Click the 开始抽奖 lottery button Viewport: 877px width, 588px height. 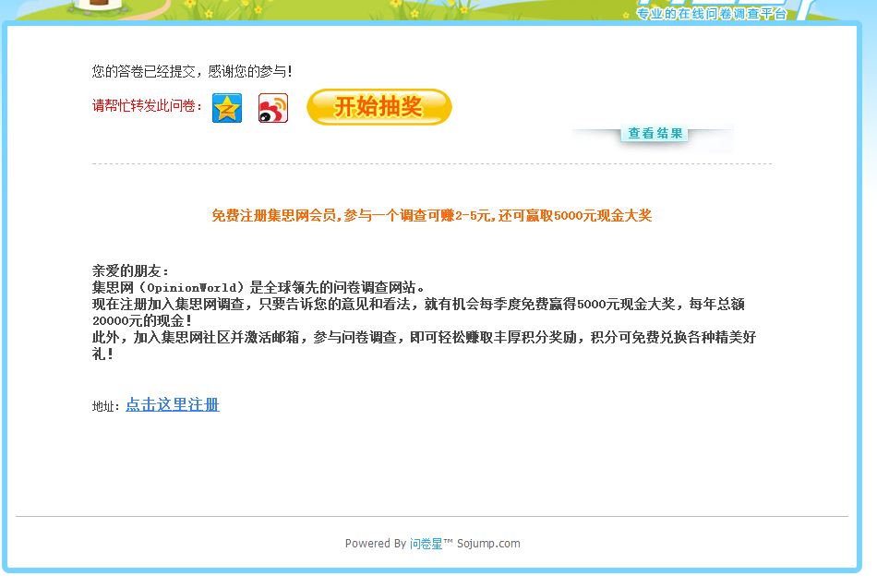coord(379,107)
